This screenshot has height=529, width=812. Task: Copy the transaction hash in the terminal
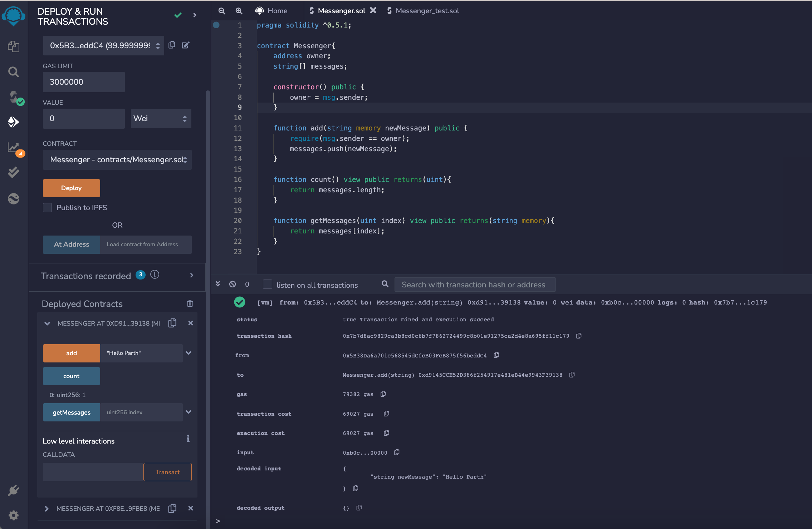pos(578,336)
